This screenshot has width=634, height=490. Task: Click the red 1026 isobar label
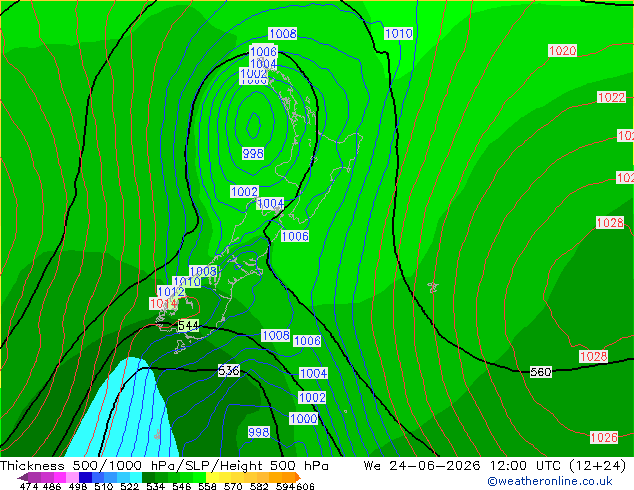tap(604, 437)
